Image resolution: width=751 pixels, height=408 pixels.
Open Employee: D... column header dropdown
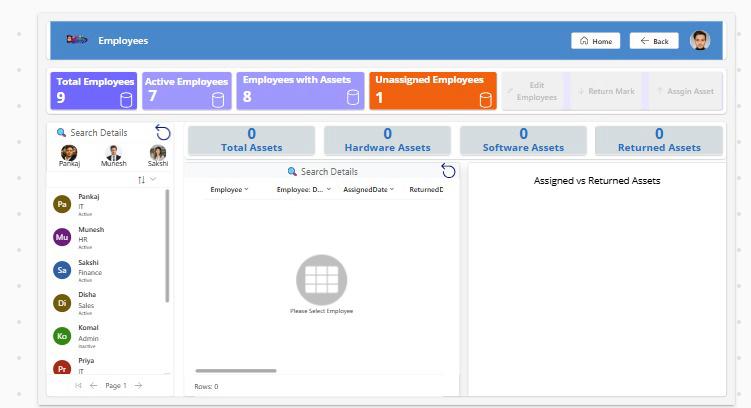pos(304,190)
